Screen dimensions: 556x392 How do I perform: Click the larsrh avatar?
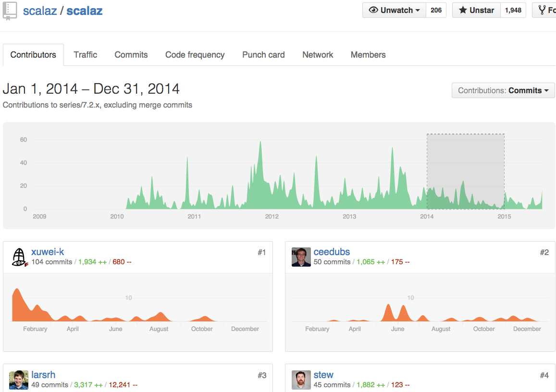pyautogui.click(x=19, y=380)
